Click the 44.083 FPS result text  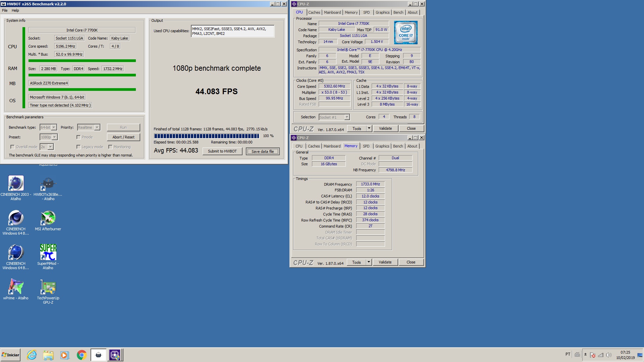point(217,92)
